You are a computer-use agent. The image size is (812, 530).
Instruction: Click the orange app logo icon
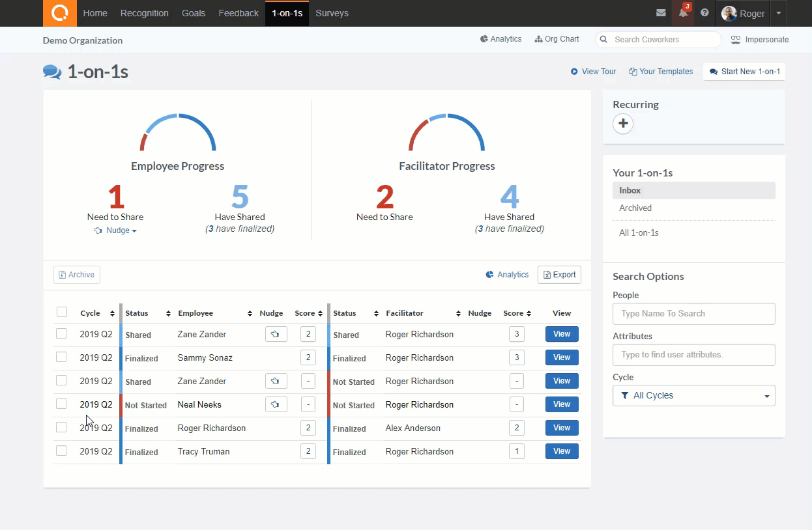(60, 13)
